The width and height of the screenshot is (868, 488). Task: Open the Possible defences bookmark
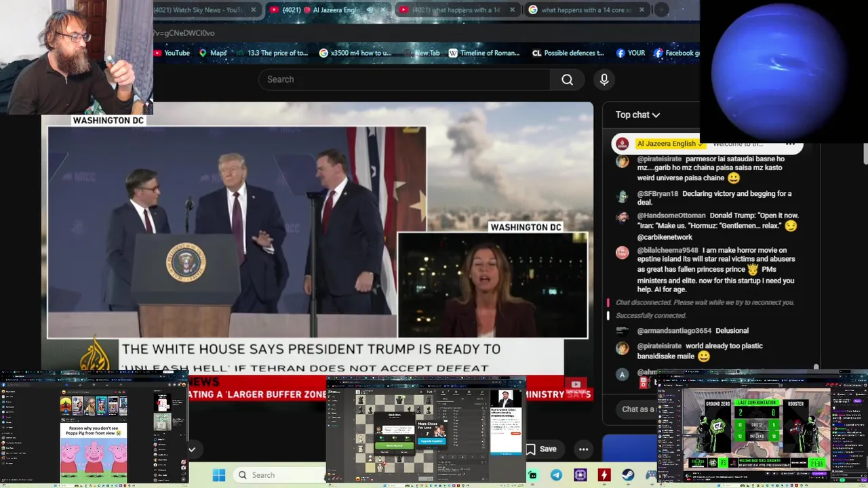[568, 53]
